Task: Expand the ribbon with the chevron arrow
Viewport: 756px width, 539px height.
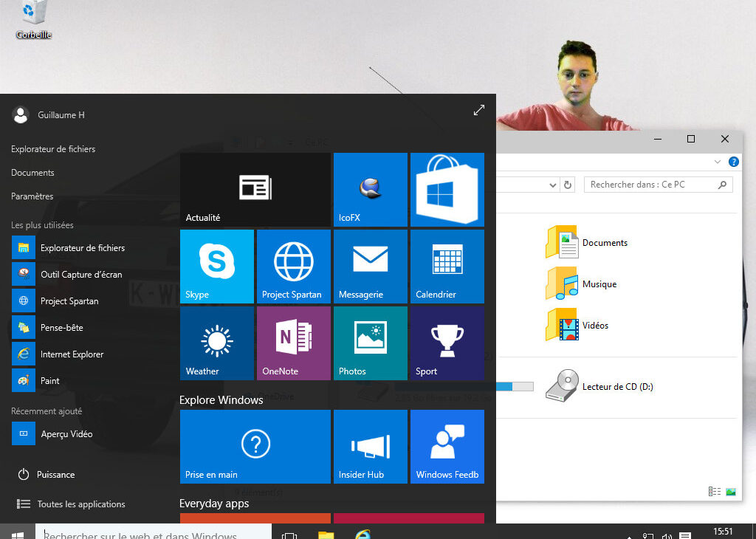Action: (x=716, y=162)
